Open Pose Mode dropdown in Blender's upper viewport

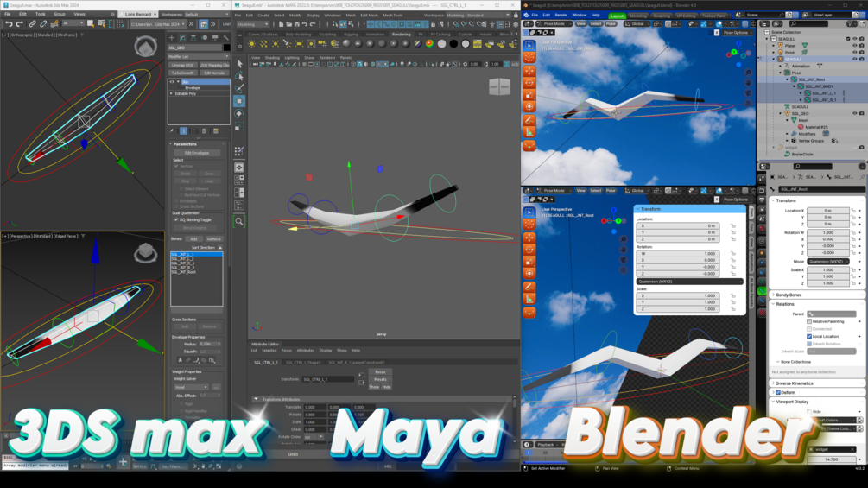click(x=554, y=24)
